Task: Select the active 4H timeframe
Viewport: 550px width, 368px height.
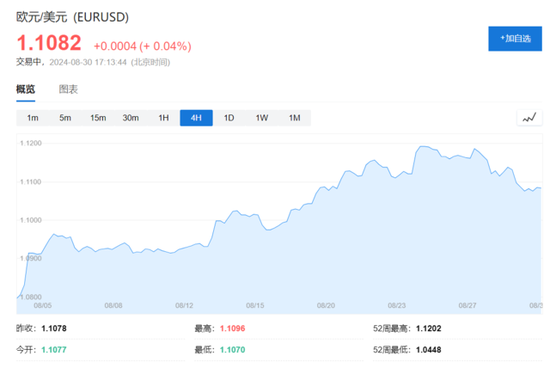Action: (196, 118)
